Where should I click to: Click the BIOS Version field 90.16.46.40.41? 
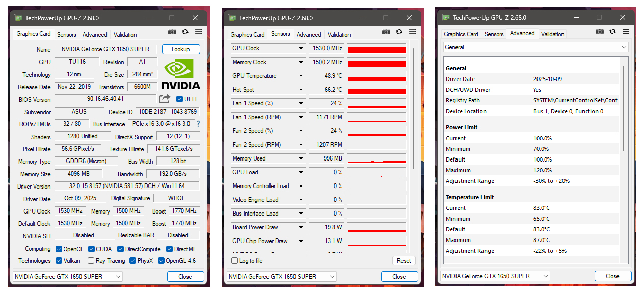(105, 99)
